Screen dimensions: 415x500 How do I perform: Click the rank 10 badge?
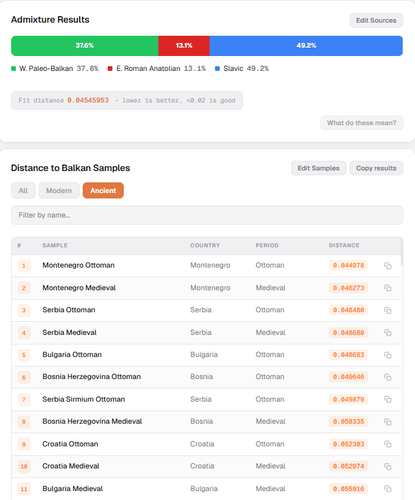point(24,466)
